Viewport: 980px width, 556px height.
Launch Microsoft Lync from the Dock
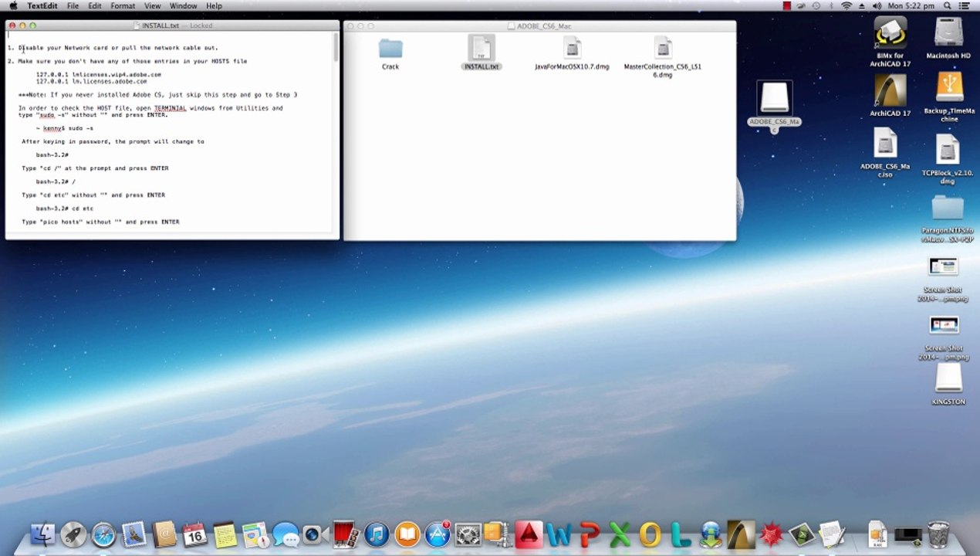[x=681, y=534]
